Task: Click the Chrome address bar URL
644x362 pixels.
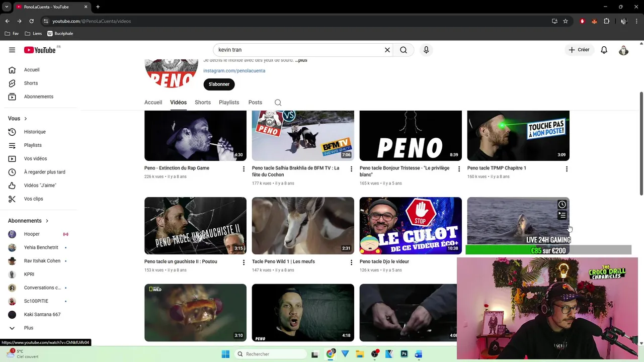Action: (92, 21)
